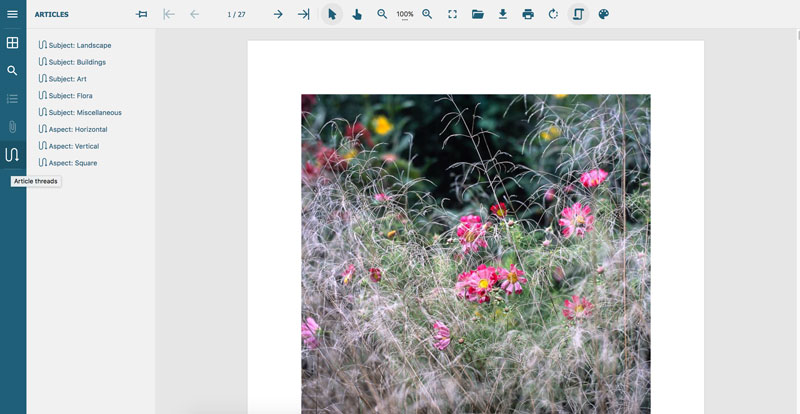Zoom in on the document
Viewport: 800px width, 414px height.
pyautogui.click(x=427, y=14)
